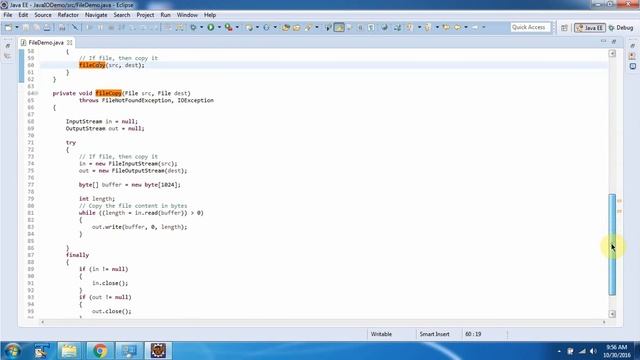The image size is (640, 360).
Task: Click the editor vertical scrollbar thumb
Action: [x=612, y=244]
